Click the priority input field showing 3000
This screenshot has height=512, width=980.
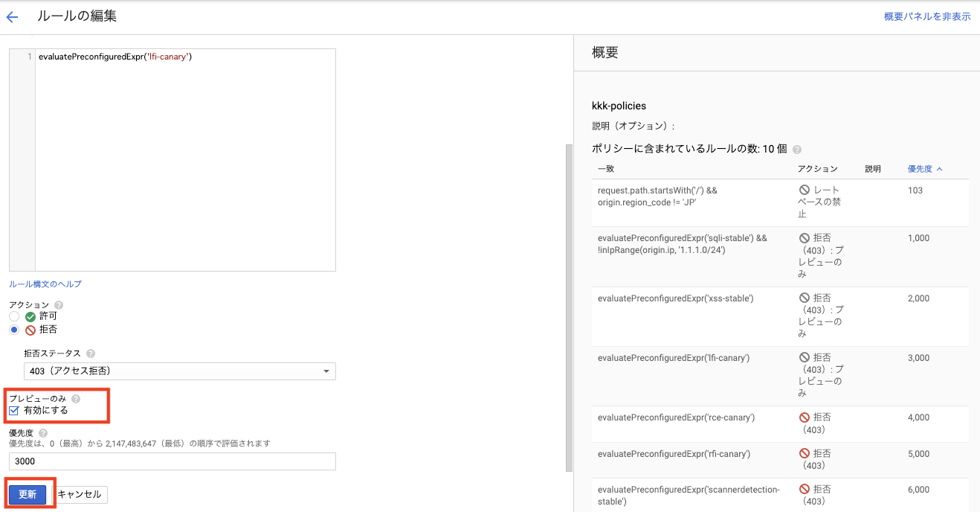(173, 461)
